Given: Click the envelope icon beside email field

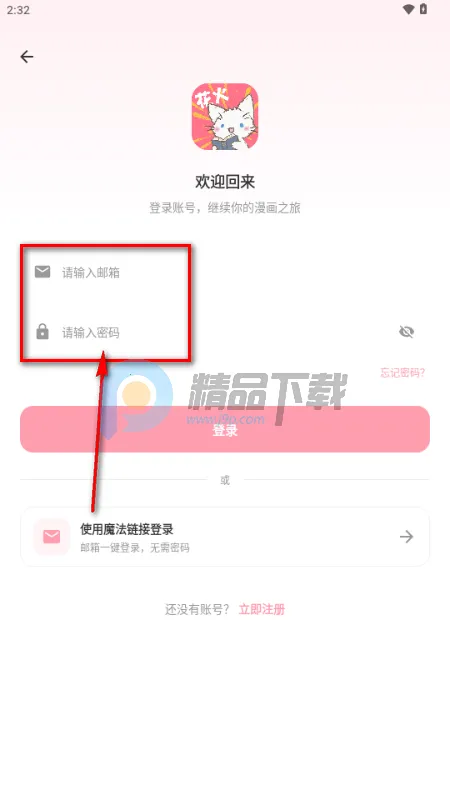Looking at the screenshot, I should (42, 271).
